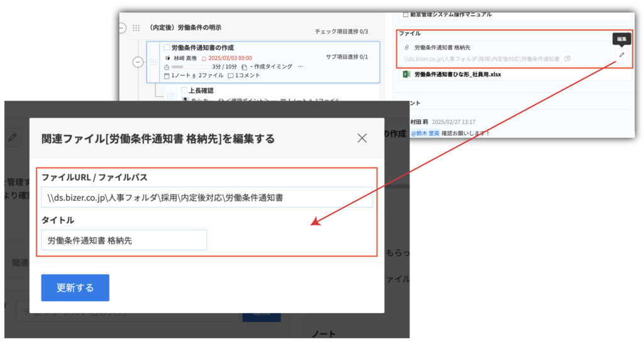Viewport: 644px width, 342px height.
Task: Close the 関連ファイル edit dialog
Action: [x=362, y=138]
